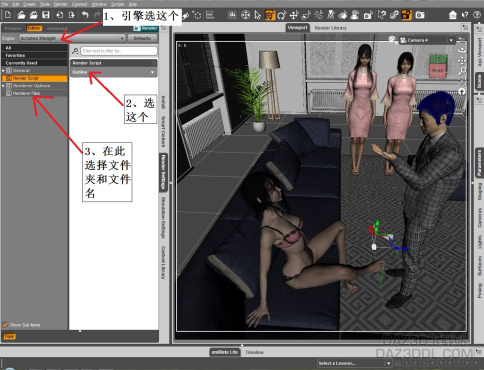Expand the General category arrow
The width and height of the screenshot is (484, 370).
point(3,71)
